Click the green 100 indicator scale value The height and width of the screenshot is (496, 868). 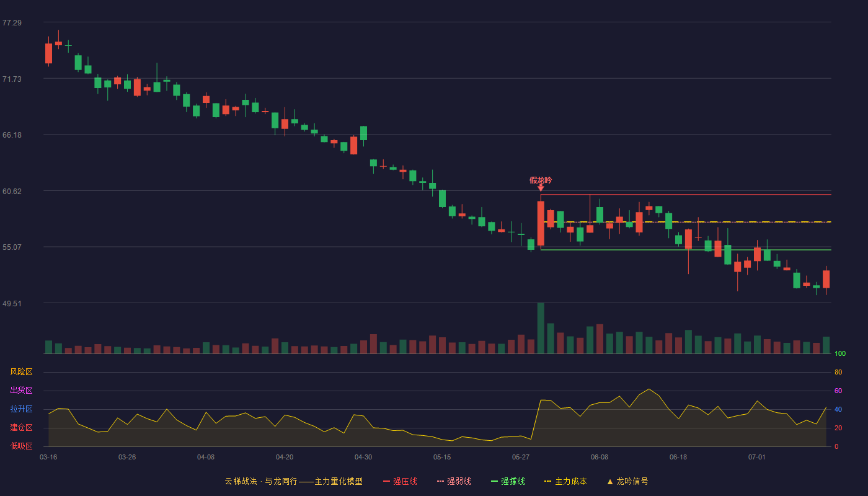click(840, 354)
